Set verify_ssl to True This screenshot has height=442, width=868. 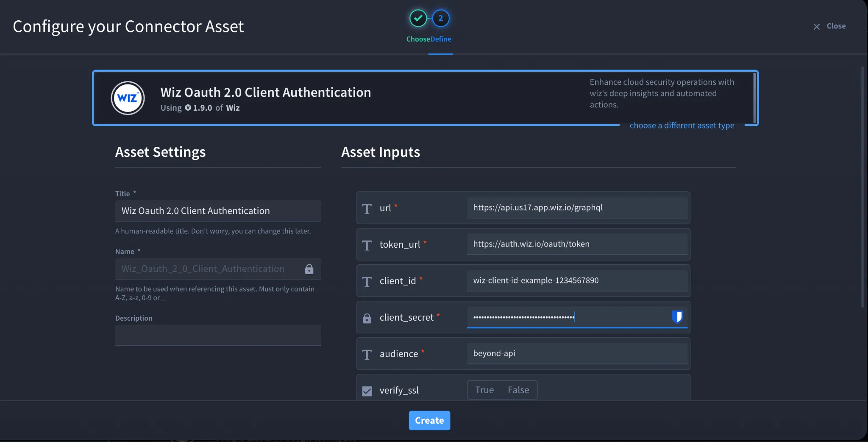484,390
